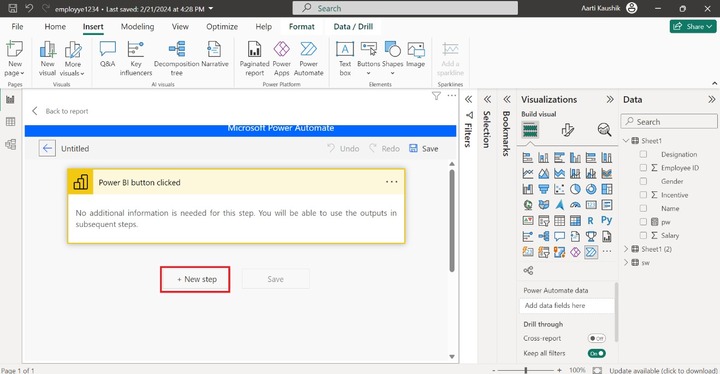Tick the Gender field checkbox

click(643, 181)
